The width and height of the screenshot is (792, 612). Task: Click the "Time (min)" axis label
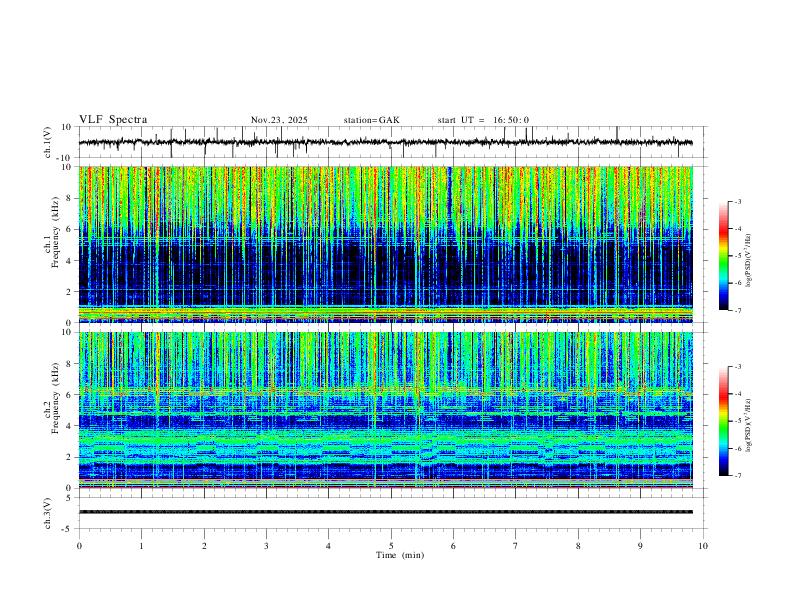(400, 555)
